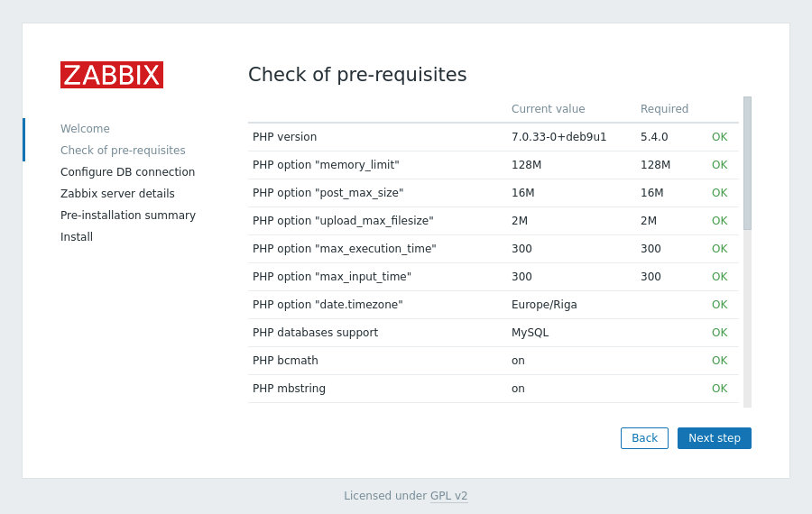Click the OK status for PHP mbstring
Screen dimensions: 812x514
pyautogui.click(x=719, y=389)
